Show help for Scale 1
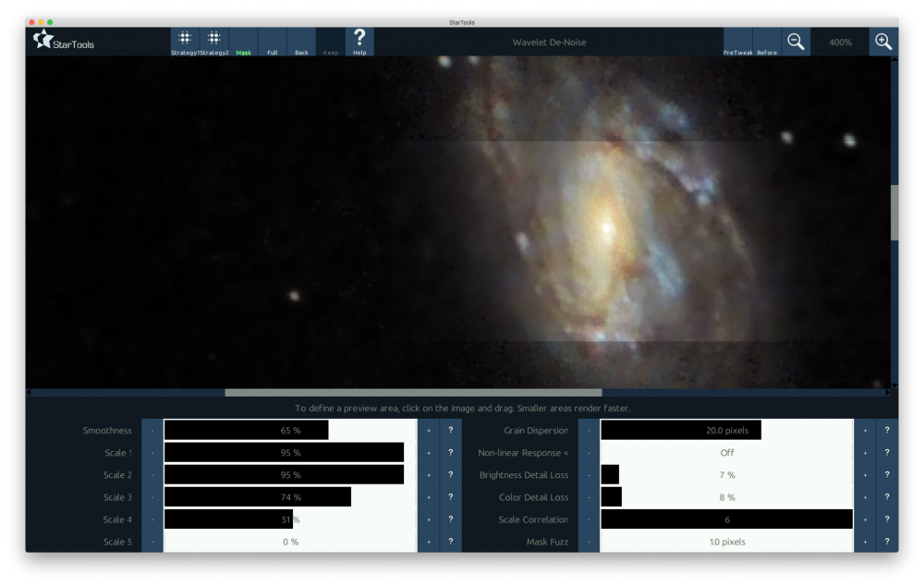This screenshot has height=586, width=924. tap(451, 453)
